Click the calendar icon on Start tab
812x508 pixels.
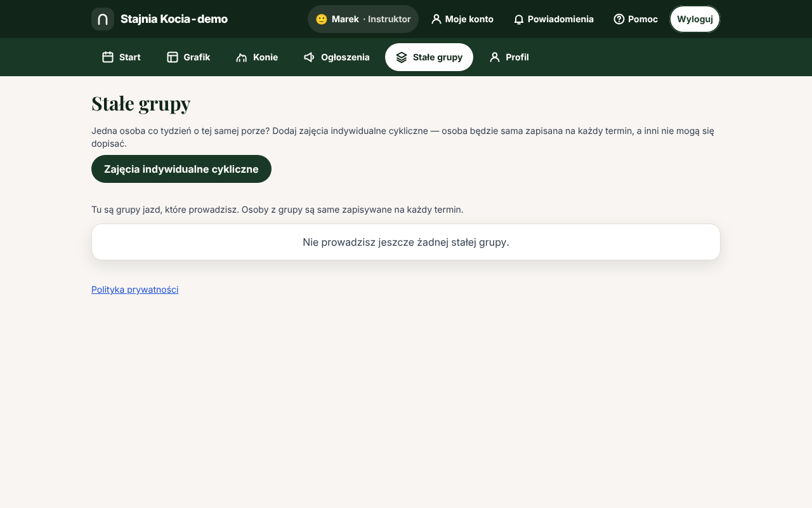[108, 57]
